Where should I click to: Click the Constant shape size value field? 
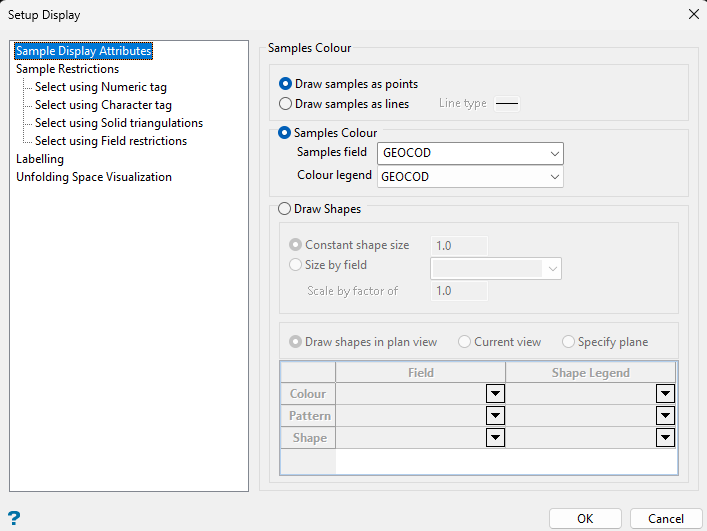click(459, 246)
